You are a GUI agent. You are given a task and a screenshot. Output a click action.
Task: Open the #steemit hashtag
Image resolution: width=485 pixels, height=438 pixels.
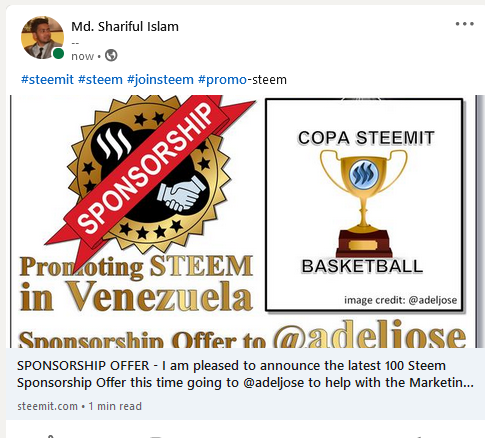click(47, 80)
